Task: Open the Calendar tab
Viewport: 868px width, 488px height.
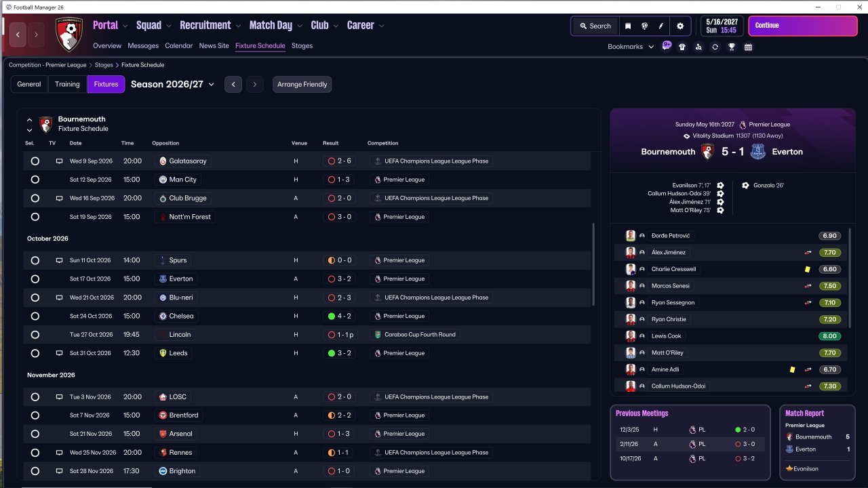Action: point(179,46)
